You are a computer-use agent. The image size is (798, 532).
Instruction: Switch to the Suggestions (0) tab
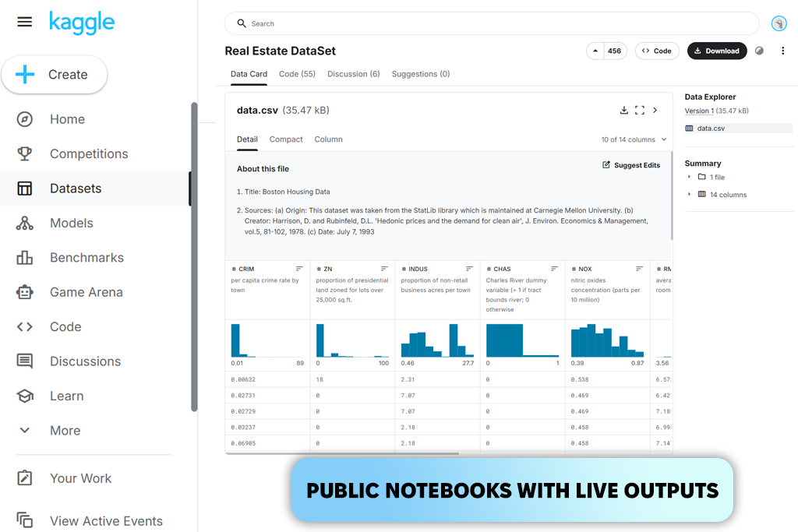421,74
